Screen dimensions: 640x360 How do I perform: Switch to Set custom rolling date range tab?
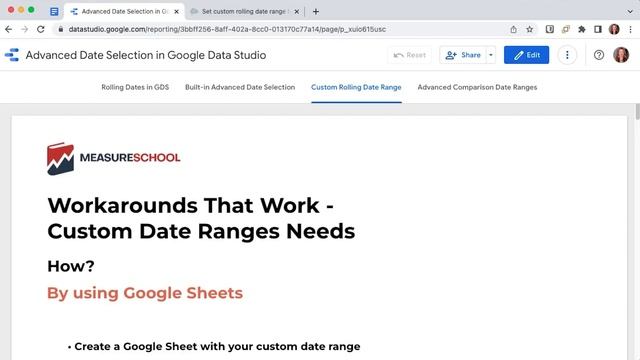pos(244,11)
